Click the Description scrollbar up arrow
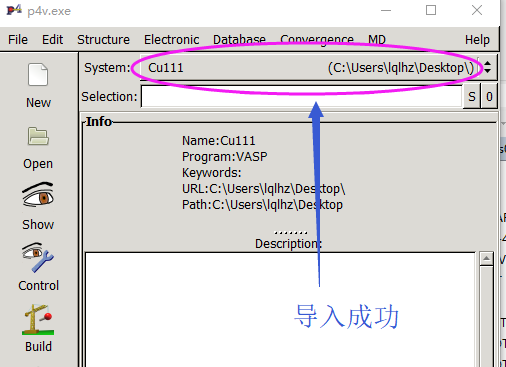This screenshot has height=367, width=506. [x=487, y=258]
